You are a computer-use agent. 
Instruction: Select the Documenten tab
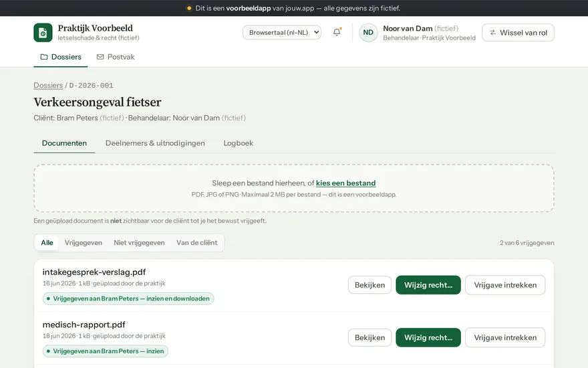pyautogui.click(x=64, y=143)
